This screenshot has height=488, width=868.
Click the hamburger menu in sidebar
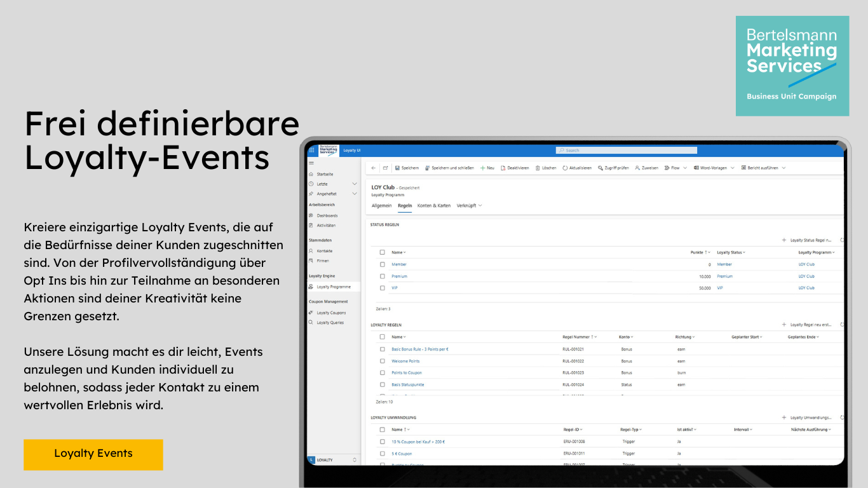(x=311, y=163)
